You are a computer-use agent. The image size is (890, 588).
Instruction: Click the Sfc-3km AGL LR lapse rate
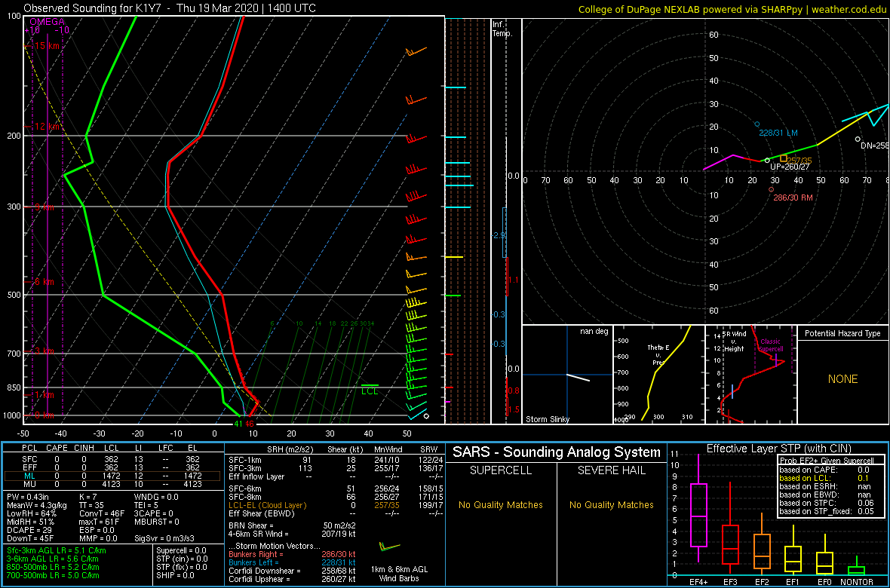point(57,550)
